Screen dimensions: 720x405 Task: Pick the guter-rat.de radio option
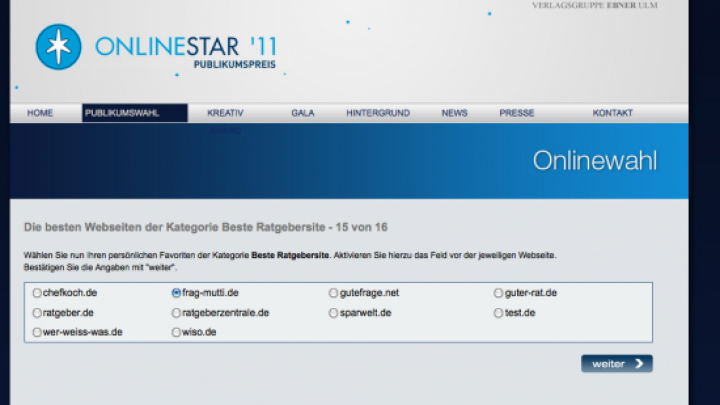(498, 293)
